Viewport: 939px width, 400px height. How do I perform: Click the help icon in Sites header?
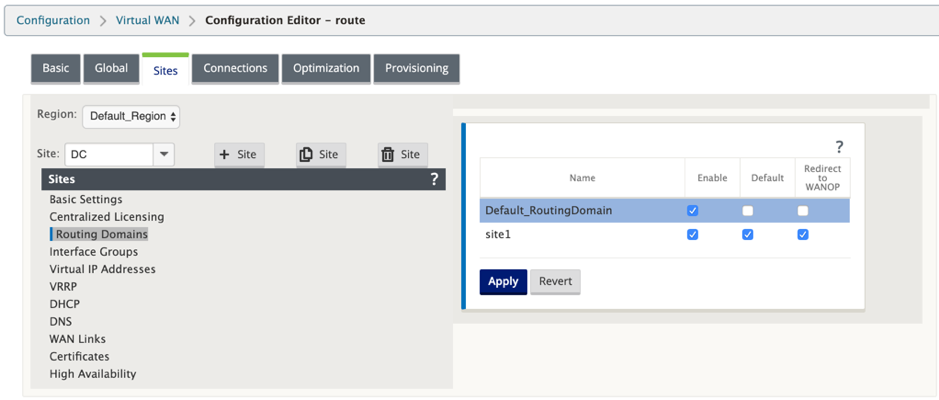(x=434, y=179)
